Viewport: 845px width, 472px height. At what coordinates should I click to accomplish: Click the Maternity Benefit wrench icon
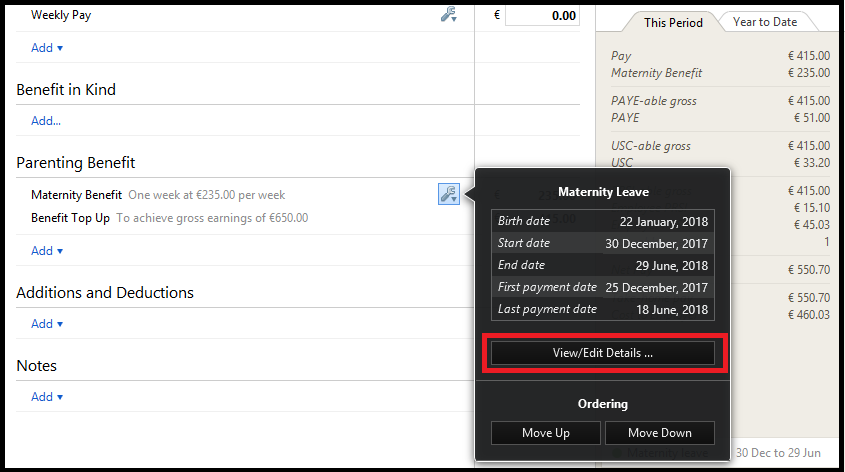449,194
